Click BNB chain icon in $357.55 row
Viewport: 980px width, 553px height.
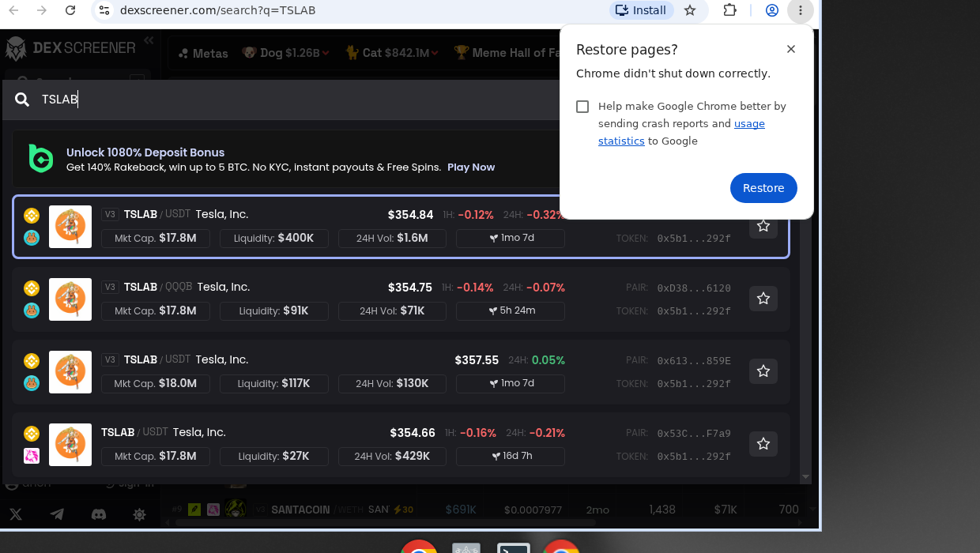click(x=32, y=360)
